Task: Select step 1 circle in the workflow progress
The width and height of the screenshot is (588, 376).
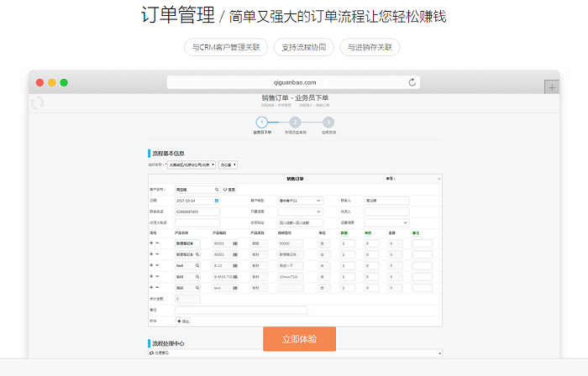Action: 262,122
